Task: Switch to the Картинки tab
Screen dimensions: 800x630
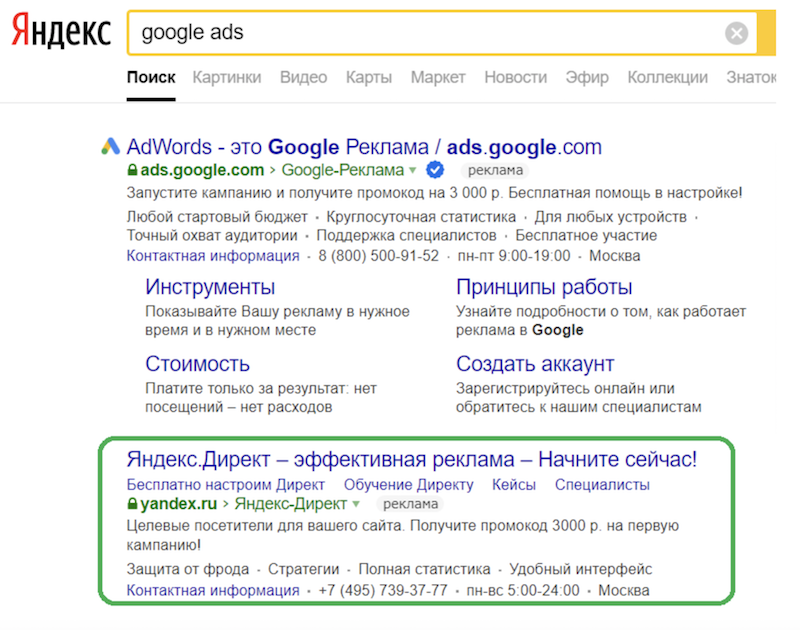Action: click(227, 77)
